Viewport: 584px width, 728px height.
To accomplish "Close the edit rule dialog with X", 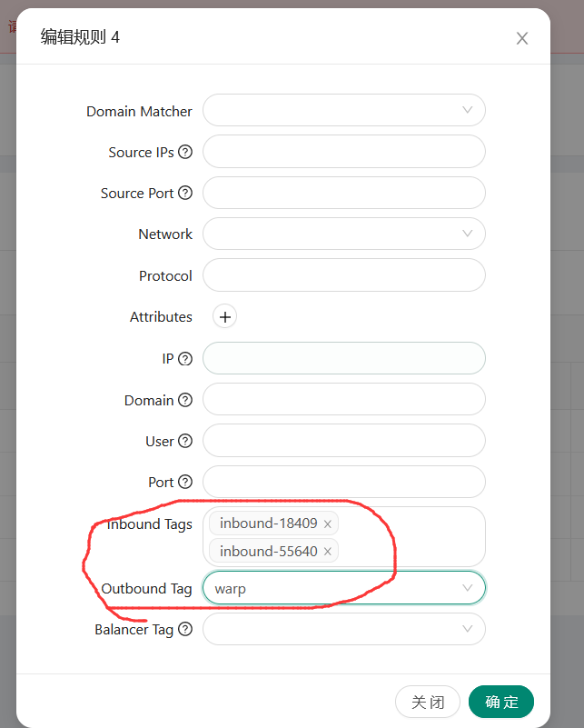I will 522,38.
